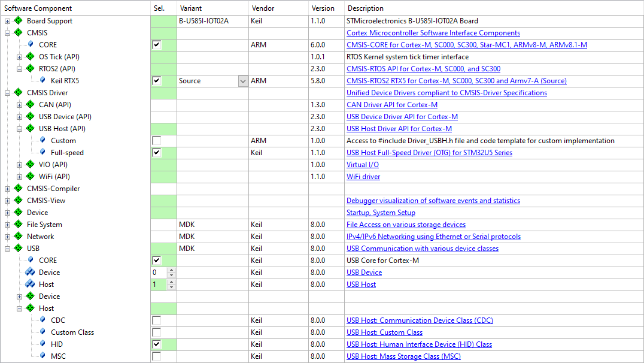Click the blue icon beside HID component

pos(42,344)
